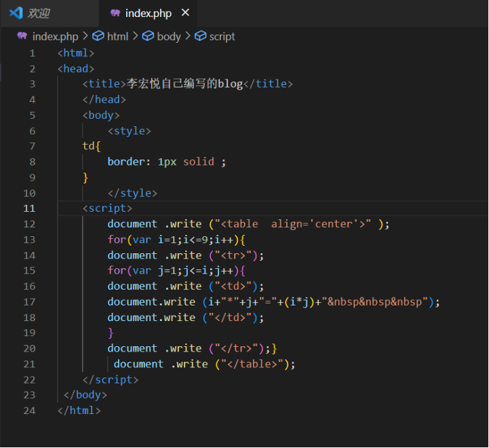Click the cube symbol icon before script breadcrumb
The height and width of the screenshot is (448, 489).
pos(200,36)
